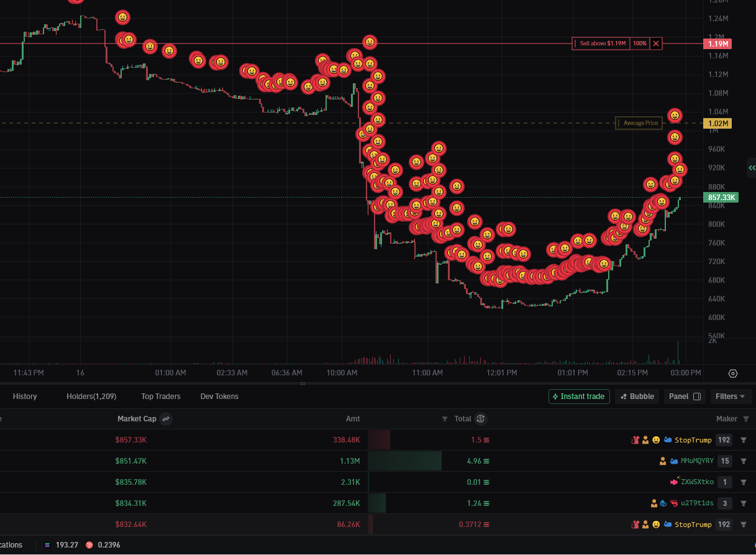Click the rat icon in $857.33K row

[x=635, y=440]
